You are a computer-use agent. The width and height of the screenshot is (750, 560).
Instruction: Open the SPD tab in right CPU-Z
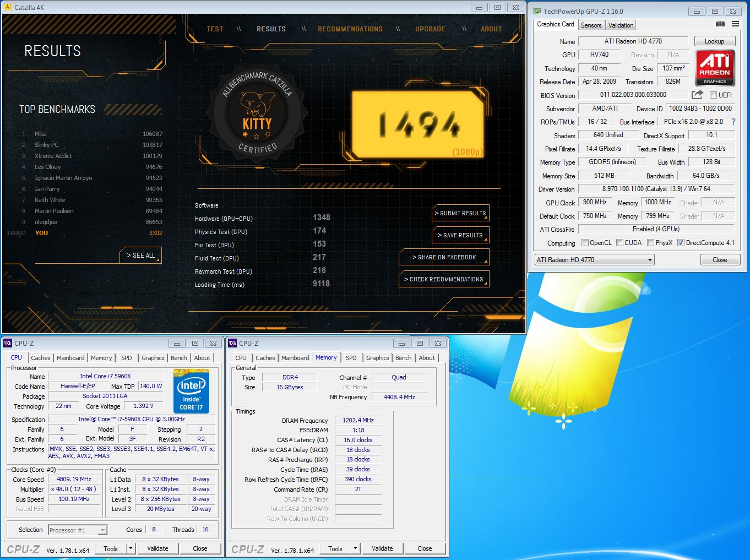[x=351, y=358]
